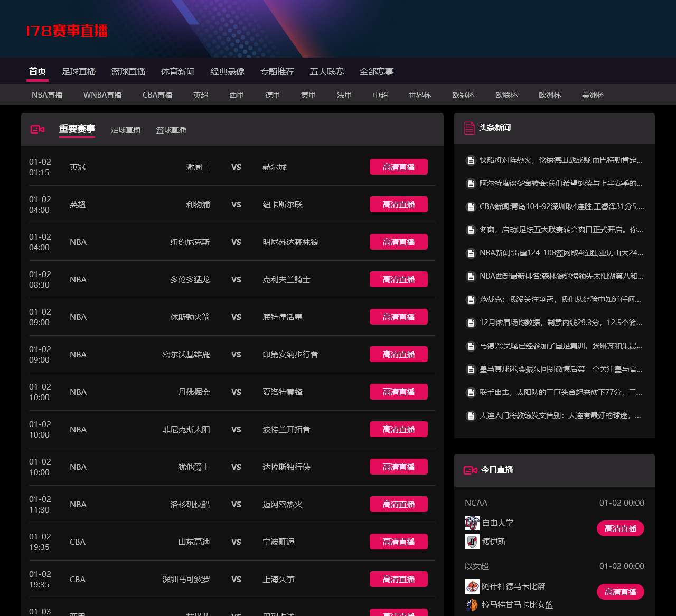
Task: Open the 范戴克 我没关注争冠 news article
Action: [x=560, y=300]
